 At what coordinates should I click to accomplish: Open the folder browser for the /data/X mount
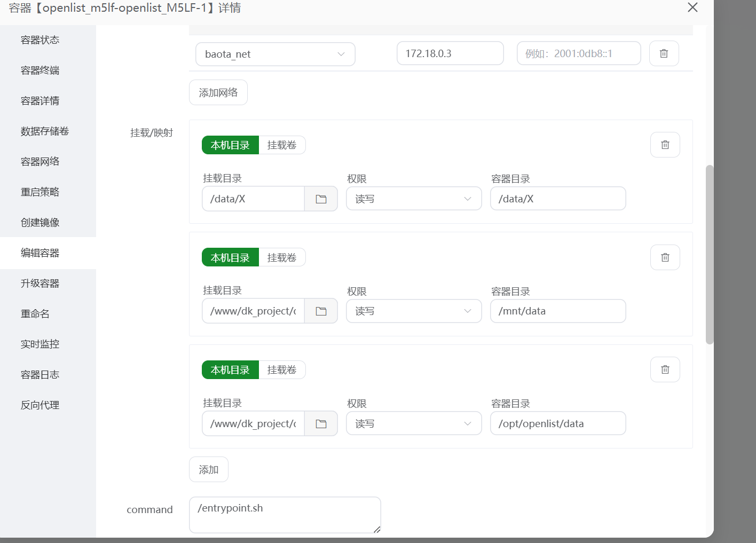click(x=321, y=198)
